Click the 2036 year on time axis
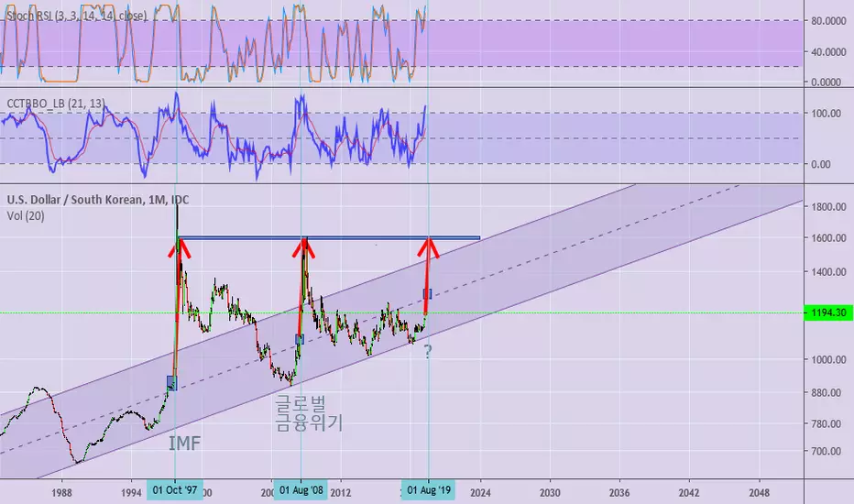Viewport: 854px width, 504px height. (x=619, y=493)
